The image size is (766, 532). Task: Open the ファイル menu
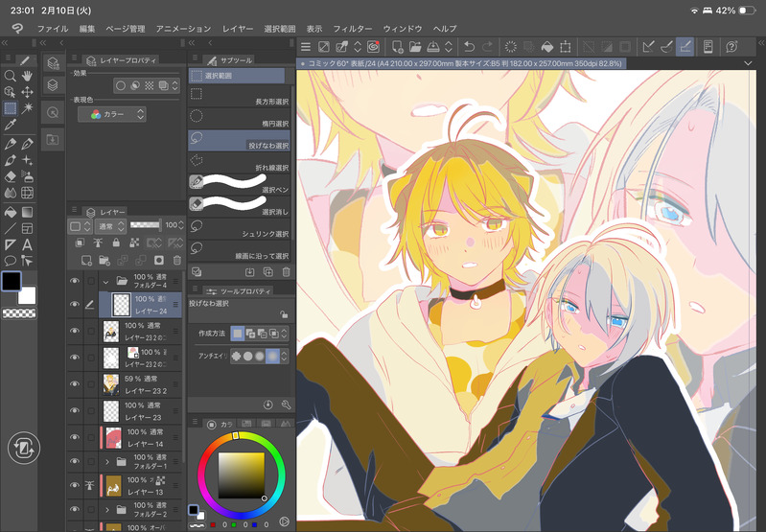53,29
